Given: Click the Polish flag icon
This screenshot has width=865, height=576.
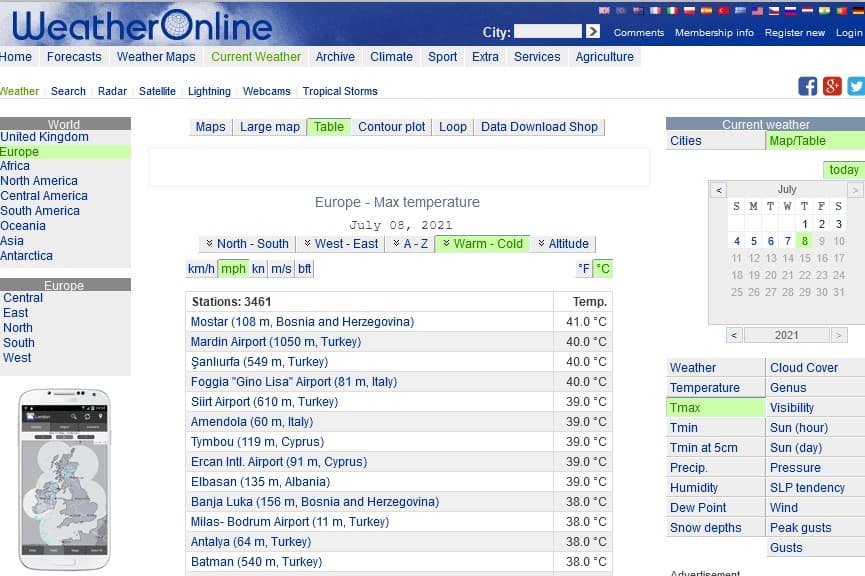Looking at the screenshot, I should click(x=690, y=10).
